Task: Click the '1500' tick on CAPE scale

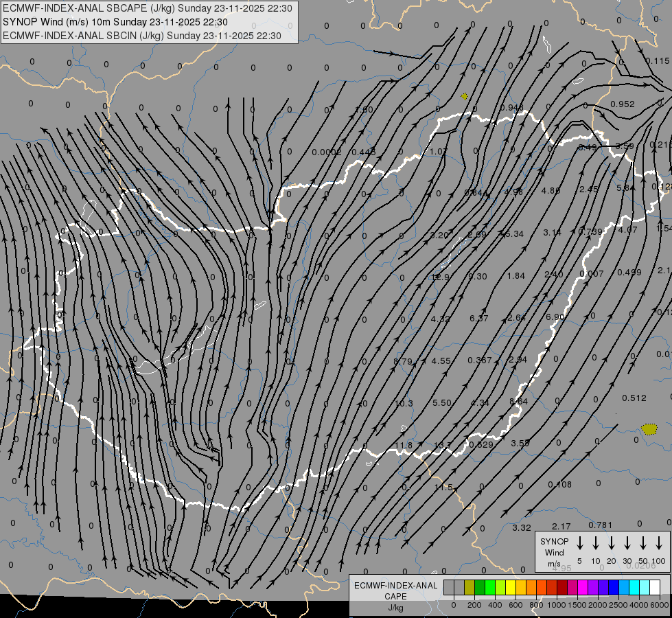Action: tap(577, 605)
